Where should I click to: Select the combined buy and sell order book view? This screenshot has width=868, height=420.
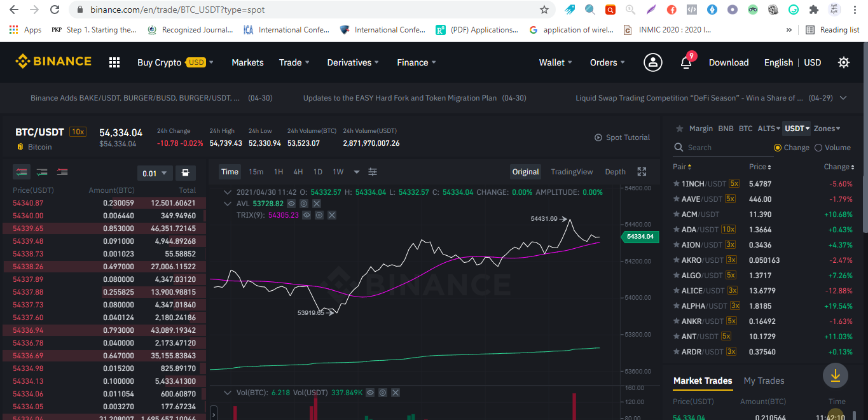pyautogui.click(x=22, y=172)
